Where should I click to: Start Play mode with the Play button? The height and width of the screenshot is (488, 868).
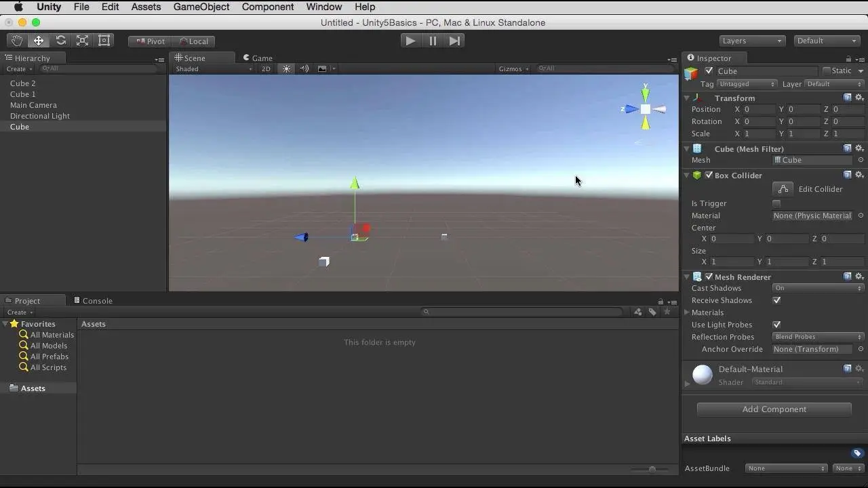(410, 41)
